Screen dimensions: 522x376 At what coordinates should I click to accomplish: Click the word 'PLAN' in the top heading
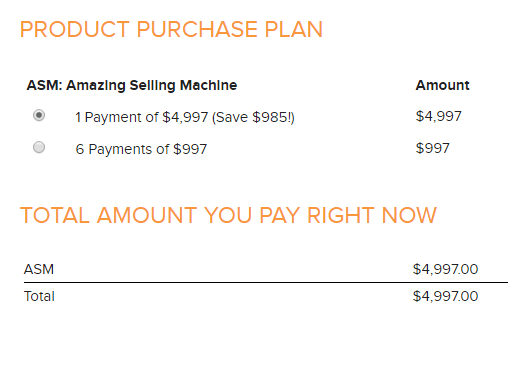tap(294, 29)
